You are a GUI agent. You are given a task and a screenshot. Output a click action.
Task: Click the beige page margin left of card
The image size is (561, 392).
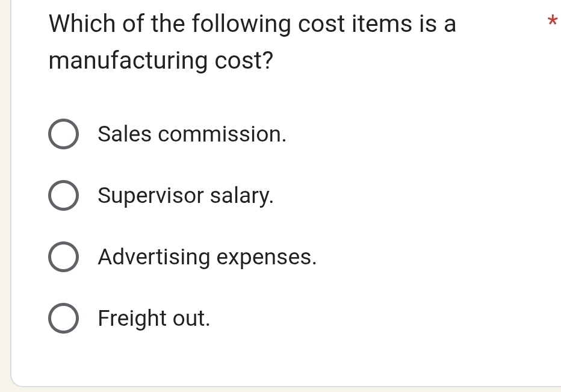point(5,181)
